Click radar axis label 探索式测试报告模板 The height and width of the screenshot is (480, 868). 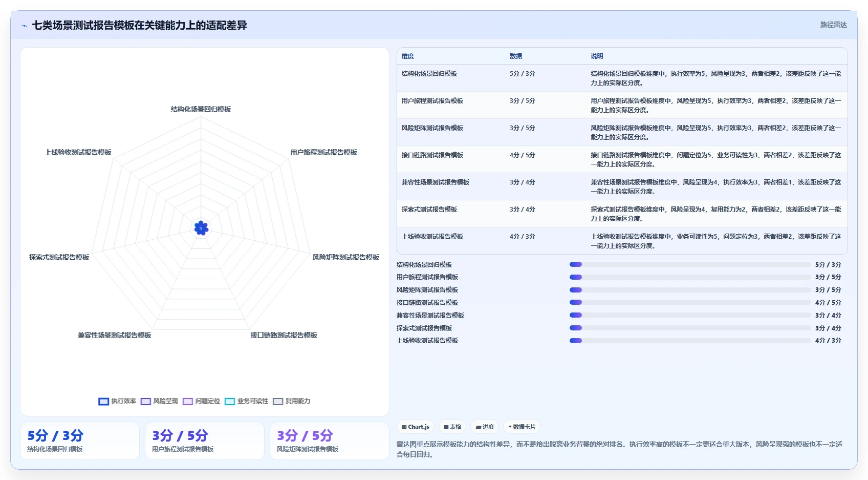click(x=59, y=257)
